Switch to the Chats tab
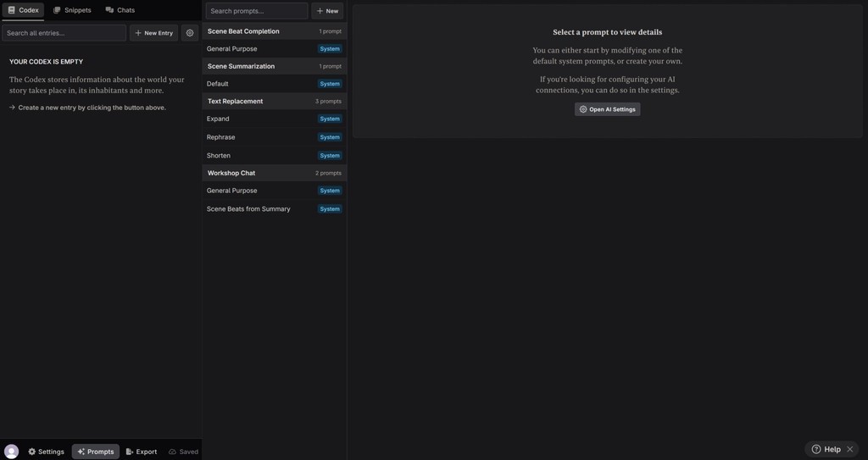Image resolution: width=868 pixels, height=460 pixels. (x=120, y=10)
